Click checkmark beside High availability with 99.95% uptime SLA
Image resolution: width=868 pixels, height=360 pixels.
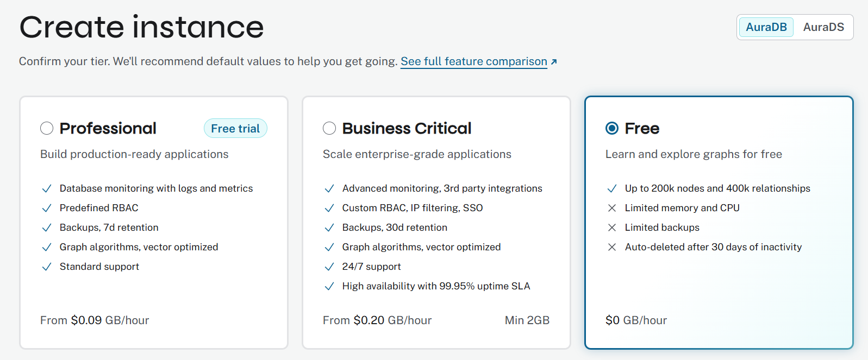[329, 286]
